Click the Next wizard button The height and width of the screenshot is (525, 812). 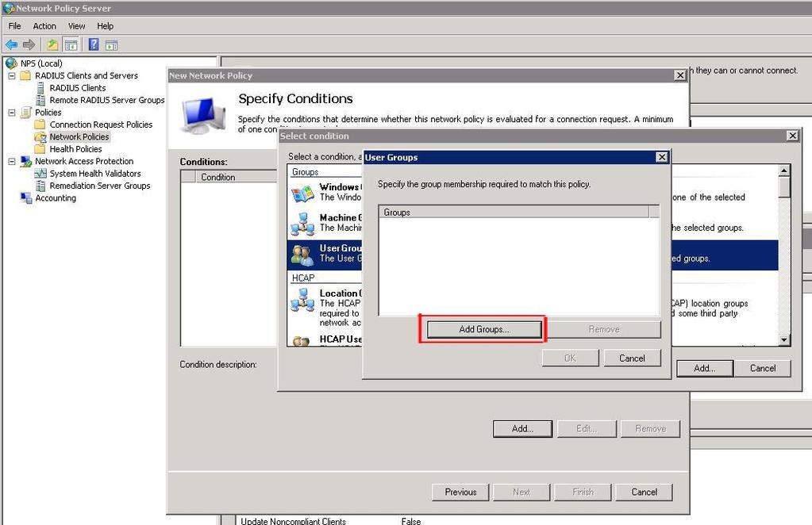tap(521, 492)
